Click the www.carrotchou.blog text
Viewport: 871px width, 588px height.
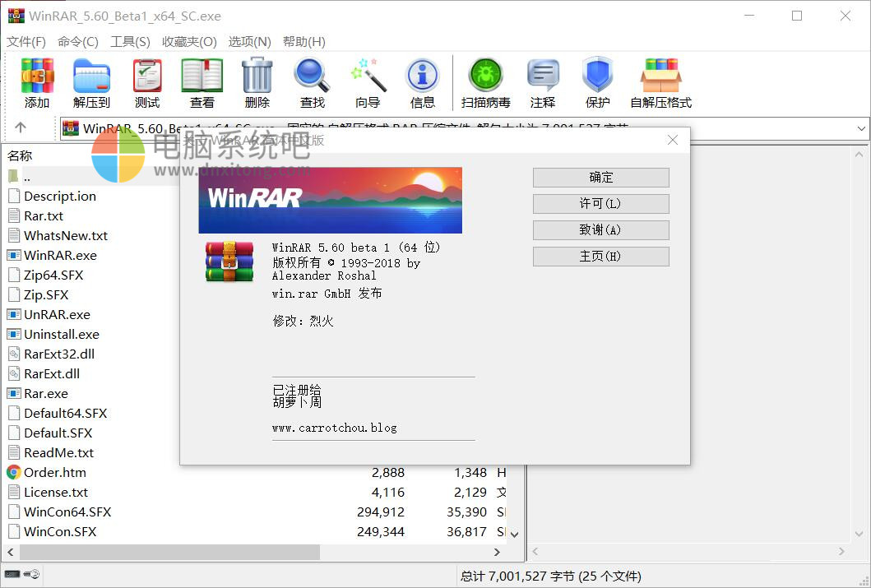pyautogui.click(x=335, y=428)
